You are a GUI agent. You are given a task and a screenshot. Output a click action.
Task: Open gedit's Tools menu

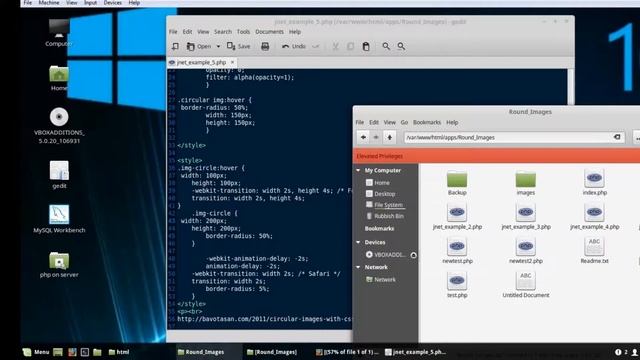(243, 31)
